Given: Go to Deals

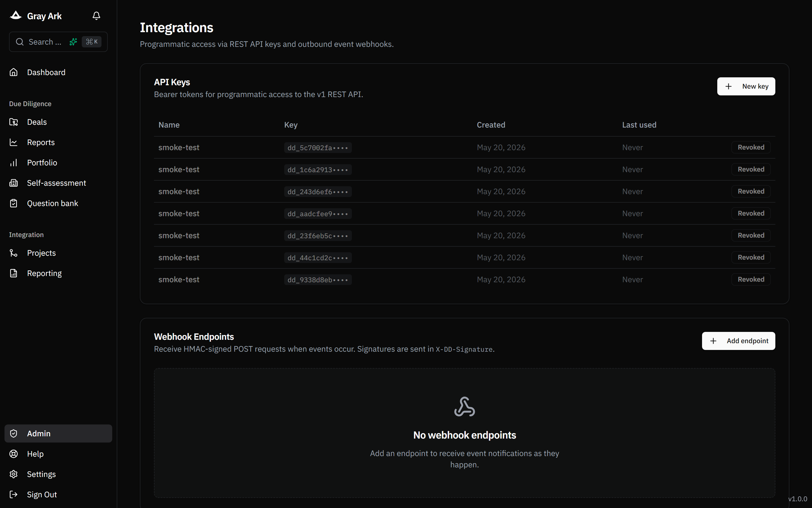Looking at the screenshot, I should coord(58,122).
